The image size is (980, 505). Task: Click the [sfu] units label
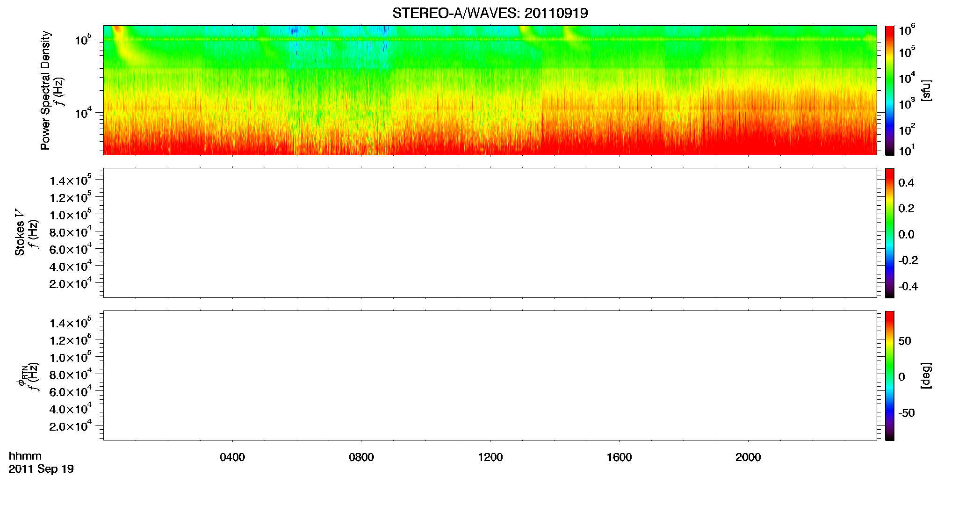926,91
